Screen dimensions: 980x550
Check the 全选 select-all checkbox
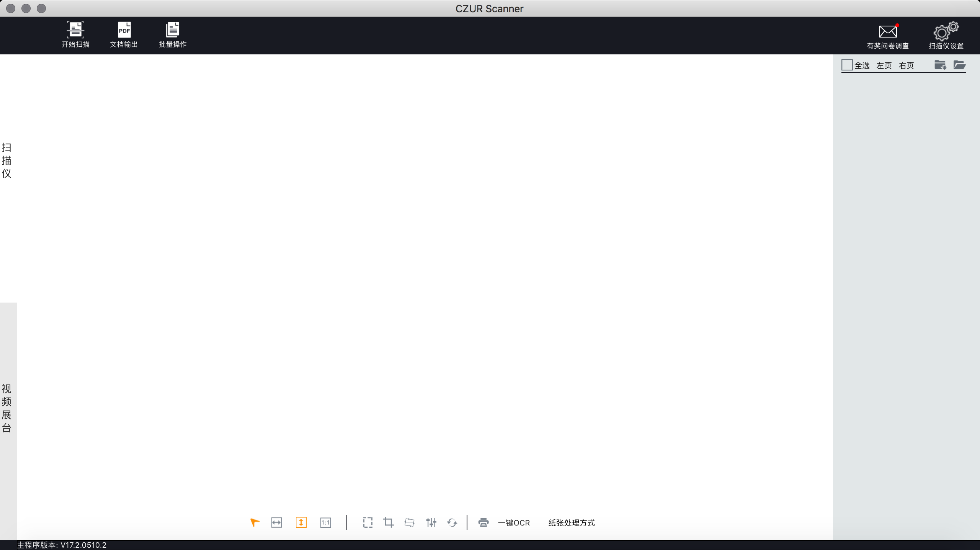pyautogui.click(x=847, y=65)
